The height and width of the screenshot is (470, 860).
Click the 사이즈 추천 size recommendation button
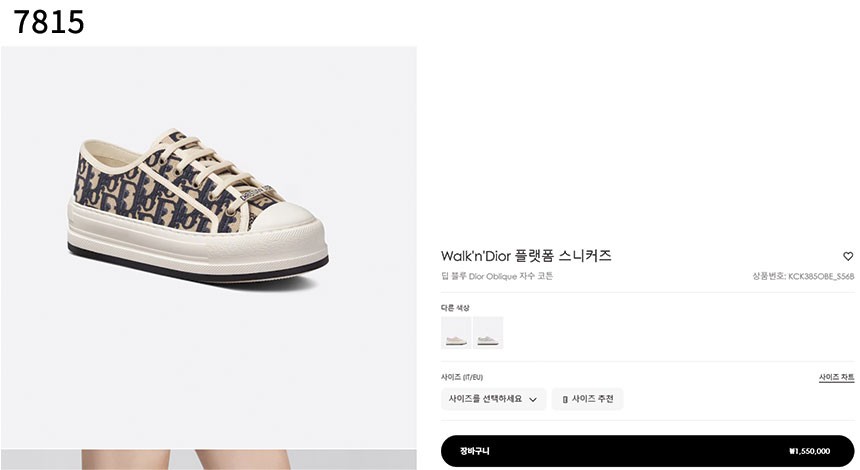click(587, 399)
